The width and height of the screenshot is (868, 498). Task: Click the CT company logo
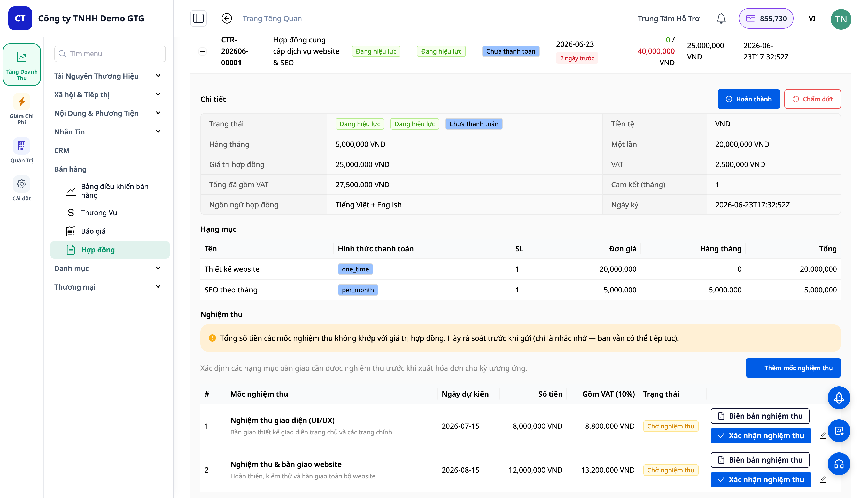click(x=20, y=18)
